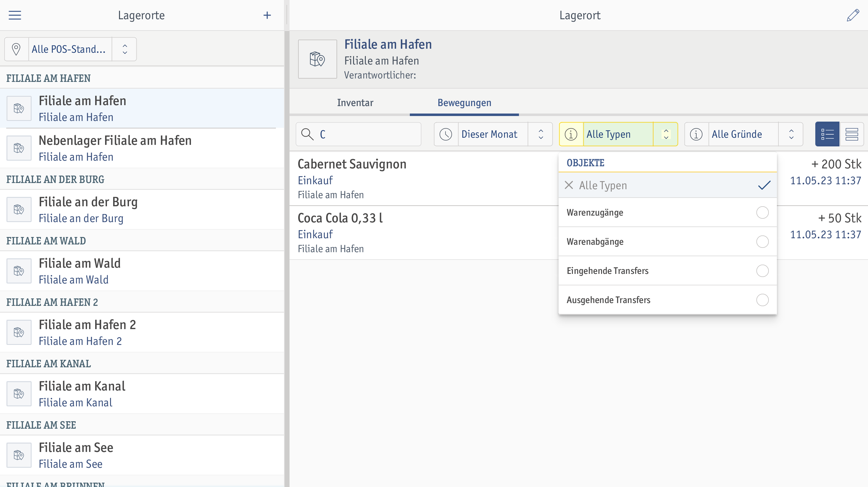Click the checkmark on Alle Typen option
Screen dimensions: 868x487
[764, 185]
